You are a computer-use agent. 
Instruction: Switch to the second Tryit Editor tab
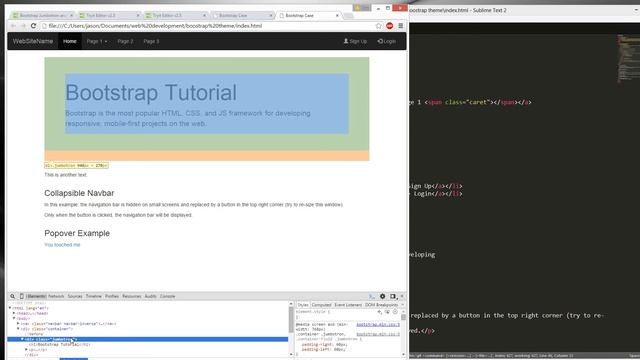tap(176, 16)
